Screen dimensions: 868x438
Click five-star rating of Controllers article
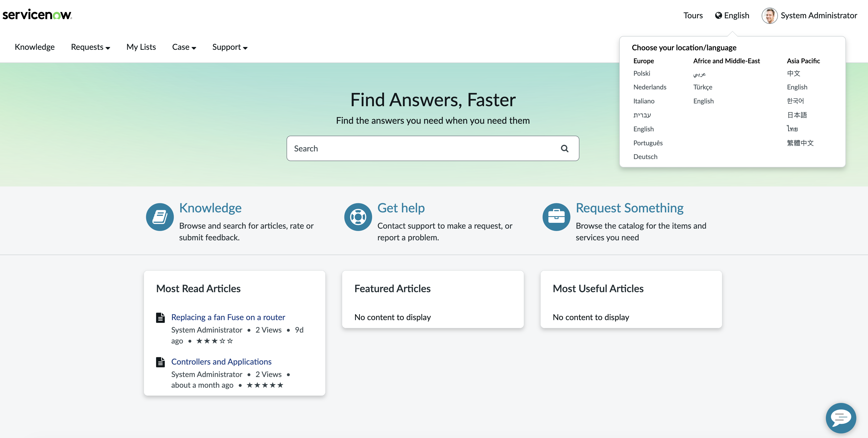(x=265, y=385)
